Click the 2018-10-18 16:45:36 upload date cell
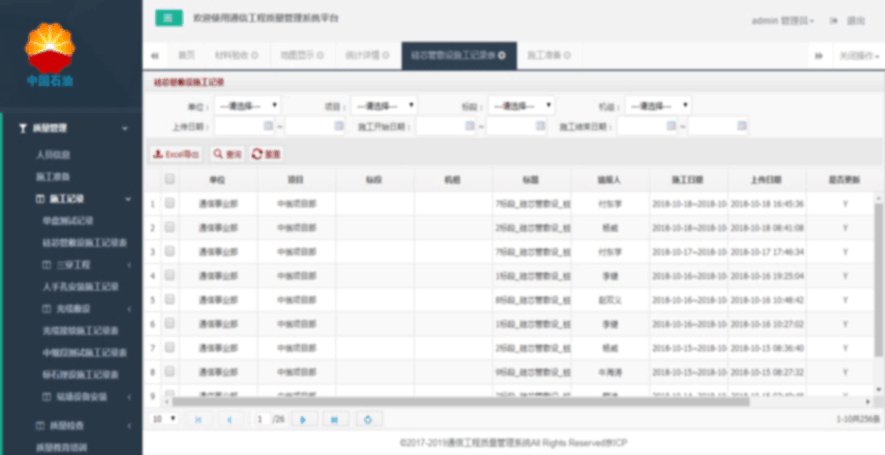Image resolution: width=885 pixels, height=455 pixels. (767, 204)
